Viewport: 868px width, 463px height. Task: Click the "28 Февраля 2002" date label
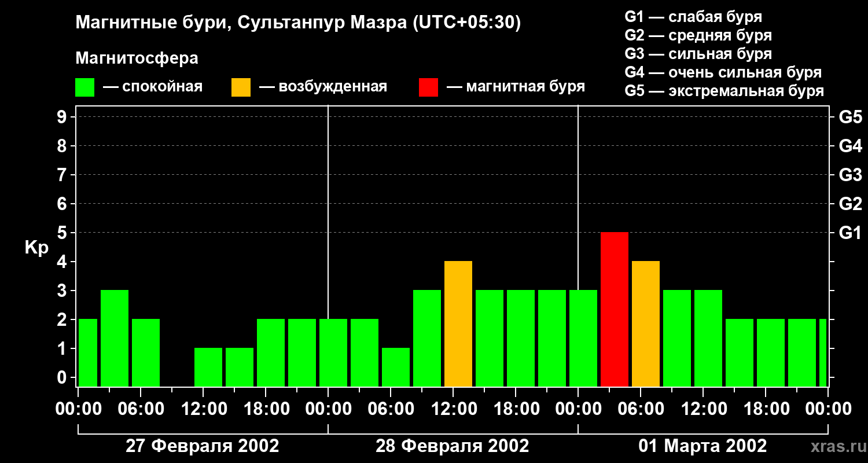453,446
